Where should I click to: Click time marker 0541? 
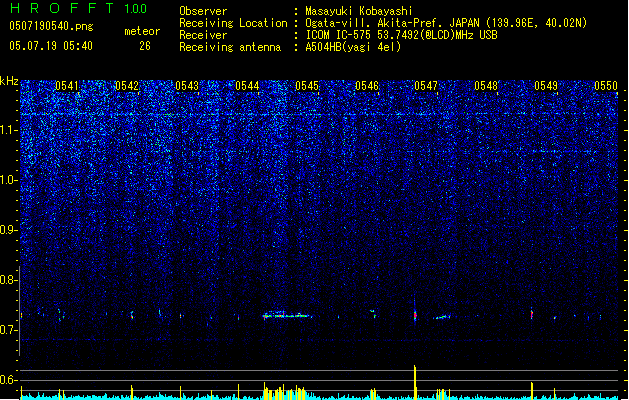coord(67,86)
